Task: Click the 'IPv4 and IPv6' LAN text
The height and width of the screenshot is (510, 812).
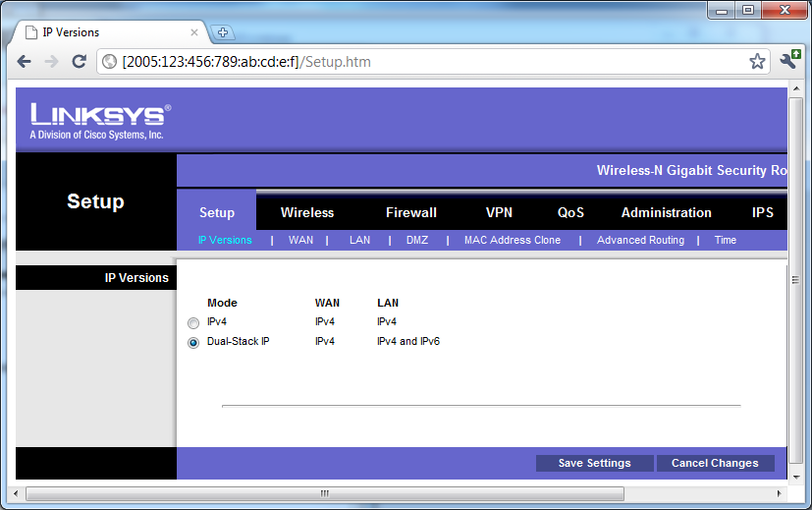Action: (408, 342)
